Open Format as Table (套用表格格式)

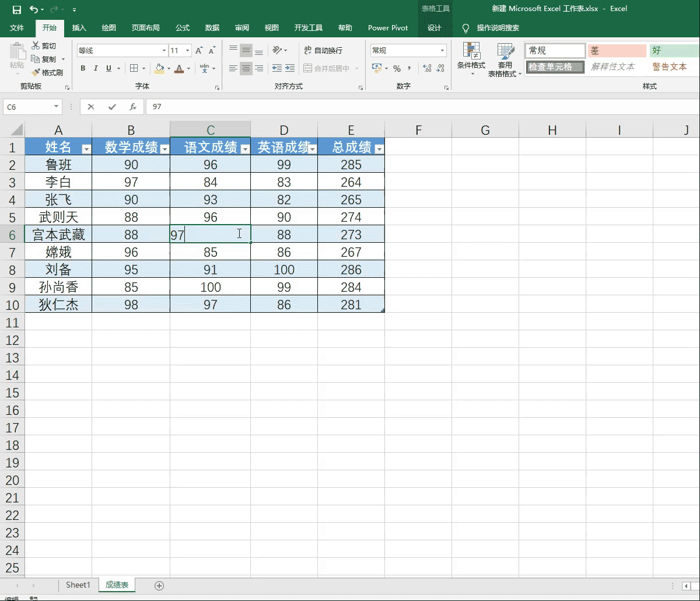point(505,60)
